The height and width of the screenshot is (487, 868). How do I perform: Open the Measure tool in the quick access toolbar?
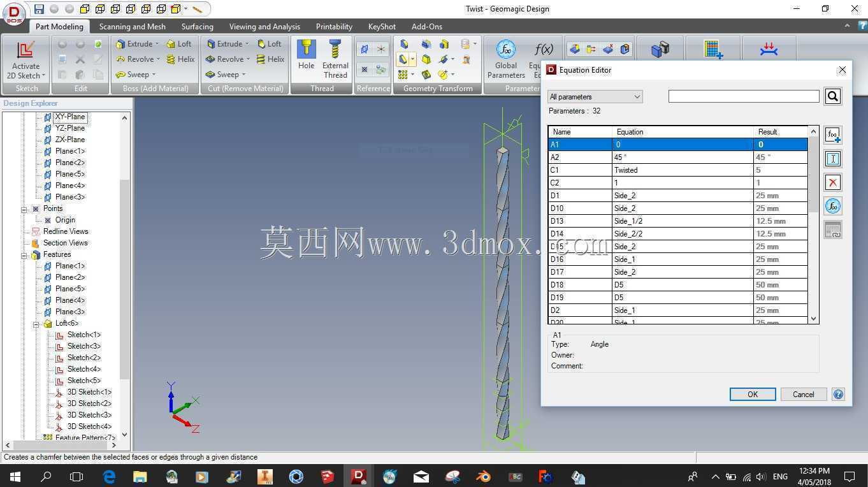click(x=198, y=9)
